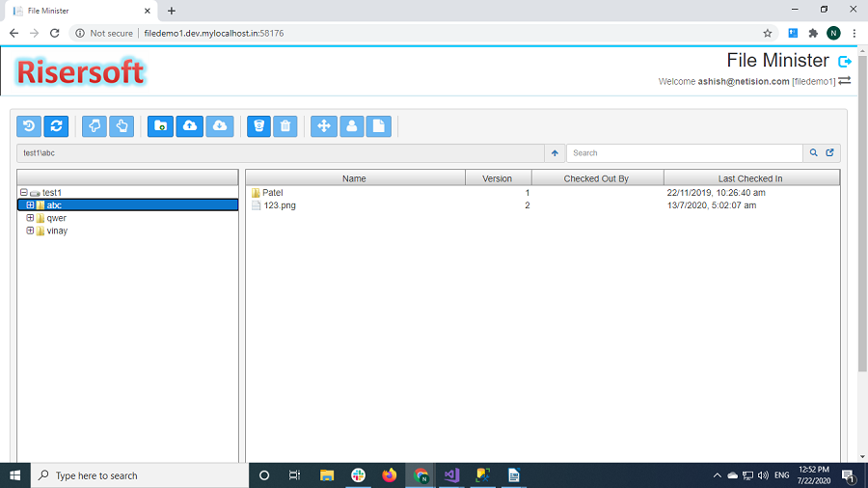Select the Patel folder in file list
This screenshot has width=868, height=488.
tap(272, 193)
